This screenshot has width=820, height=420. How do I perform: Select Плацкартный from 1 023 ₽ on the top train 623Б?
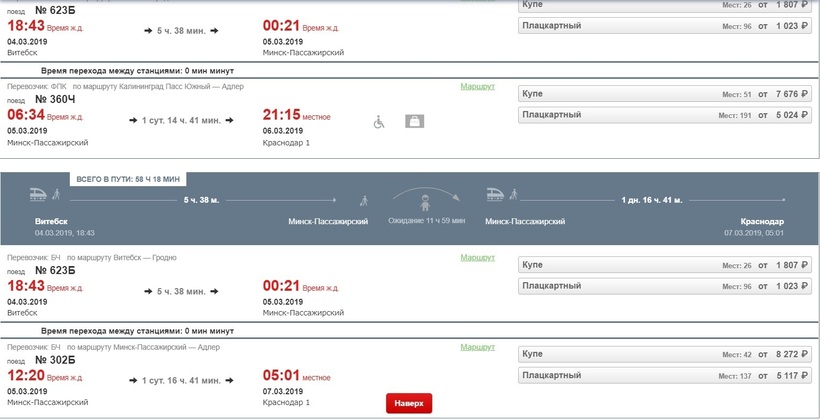tap(665, 26)
